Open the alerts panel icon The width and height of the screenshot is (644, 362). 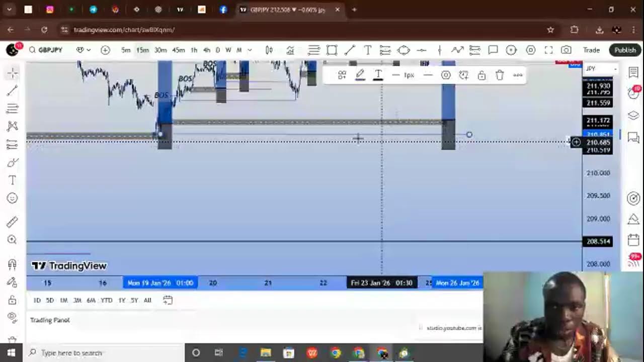(633, 94)
